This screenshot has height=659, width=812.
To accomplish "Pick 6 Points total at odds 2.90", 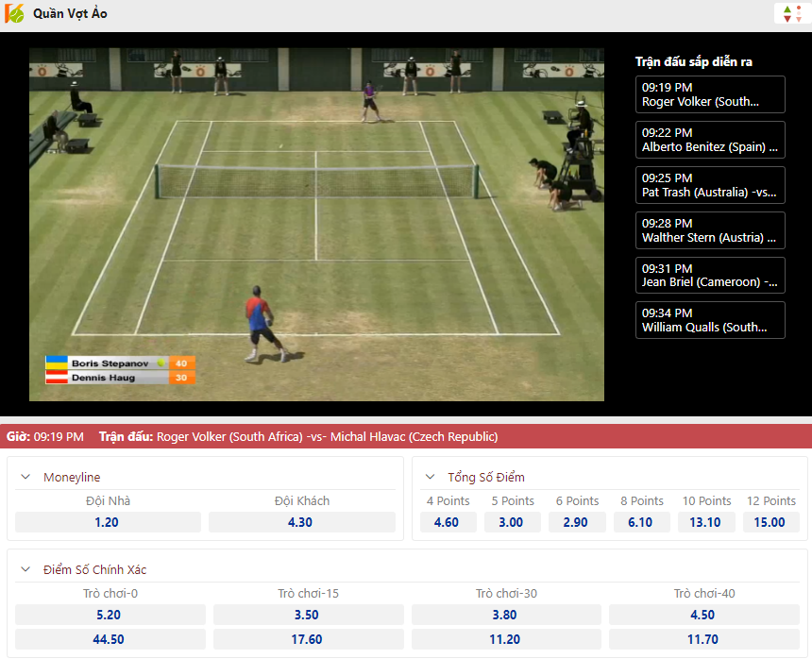I will point(576,522).
